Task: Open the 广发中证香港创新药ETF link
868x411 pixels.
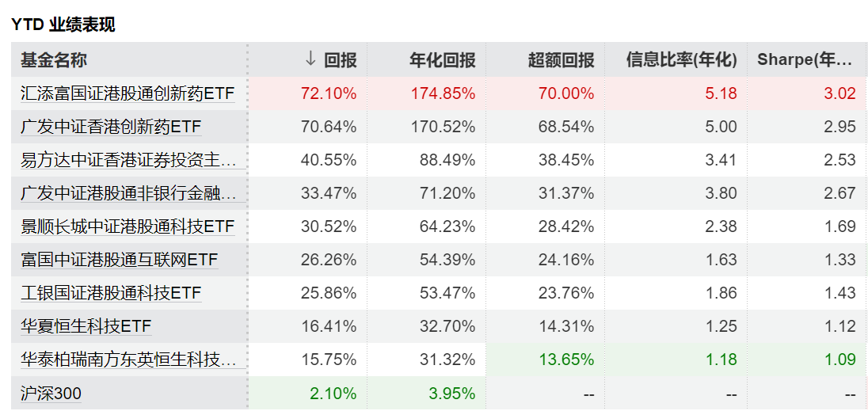Action: pos(111,127)
